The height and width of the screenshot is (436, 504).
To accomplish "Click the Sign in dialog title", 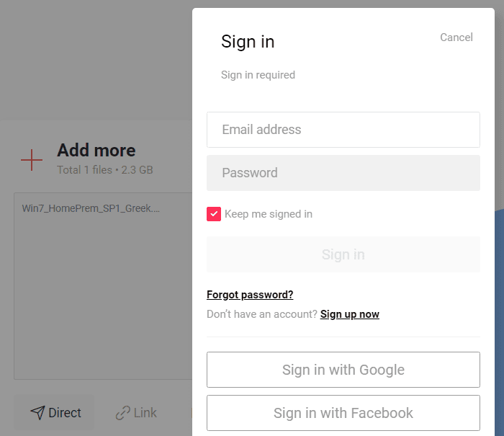I will [248, 42].
